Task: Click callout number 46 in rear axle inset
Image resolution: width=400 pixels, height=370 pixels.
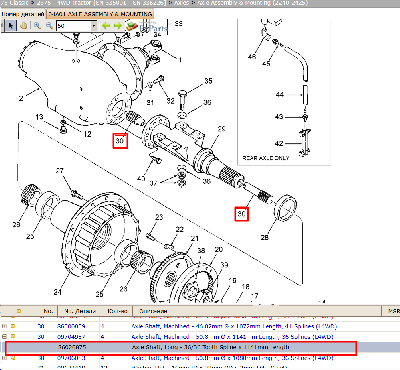Action: tap(252, 57)
